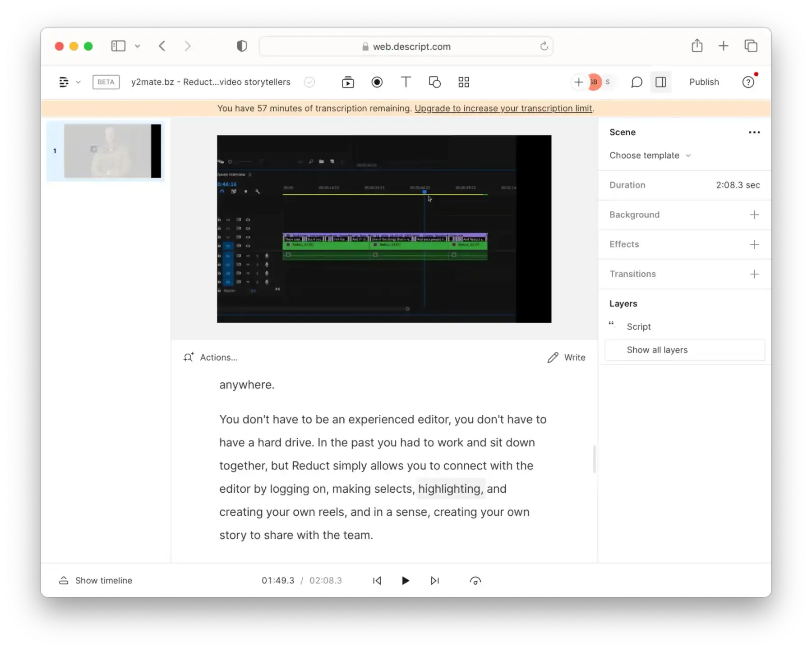The height and width of the screenshot is (651, 812).
Task: Click the Write pencil button
Action: tap(566, 358)
